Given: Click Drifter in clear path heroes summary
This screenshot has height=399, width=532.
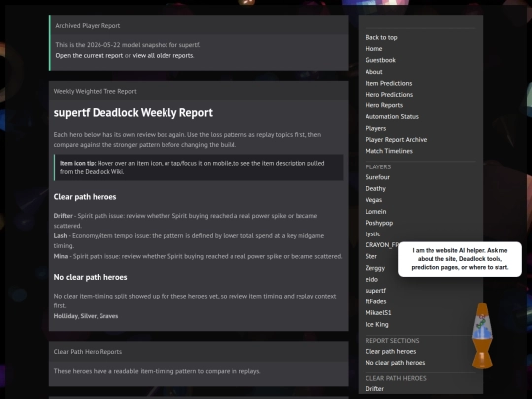Looking at the screenshot, I should pos(63,216).
